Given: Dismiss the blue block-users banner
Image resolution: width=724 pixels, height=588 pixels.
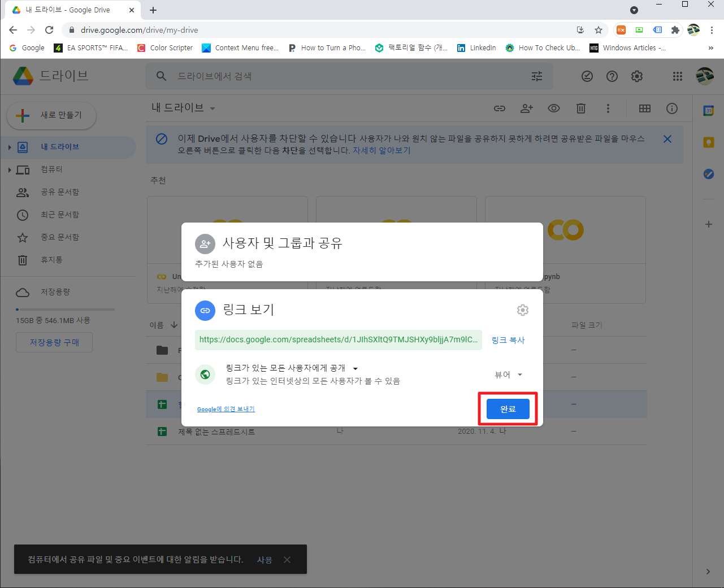Looking at the screenshot, I should pyautogui.click(x=667, y=139).
